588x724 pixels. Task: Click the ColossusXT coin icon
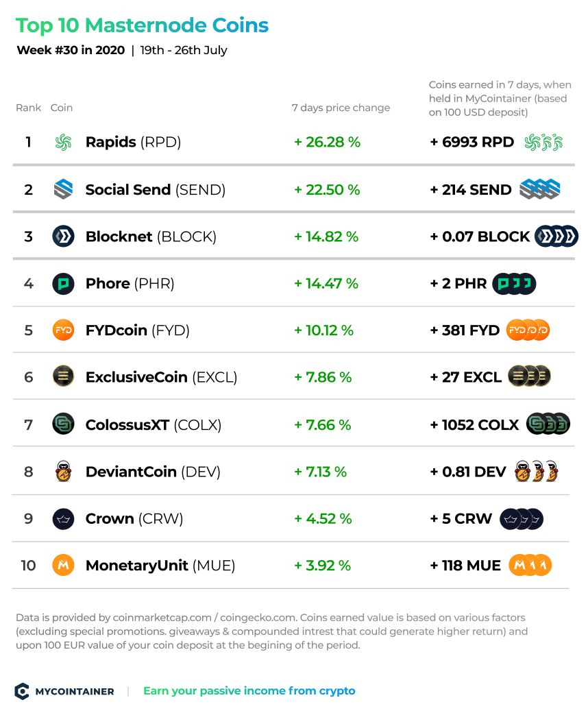point(63,424)
